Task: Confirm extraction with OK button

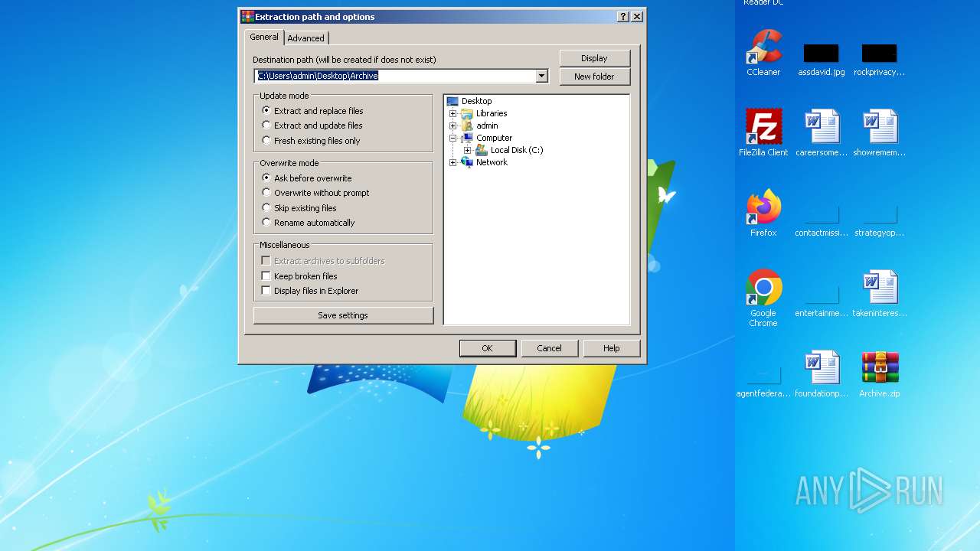Action: [x=488, y=348]
